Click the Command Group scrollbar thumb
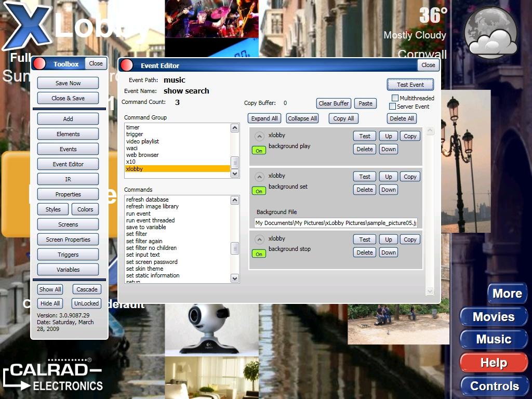Image resolution: width=532 pixels, height=399 pixels. point(235,163)
